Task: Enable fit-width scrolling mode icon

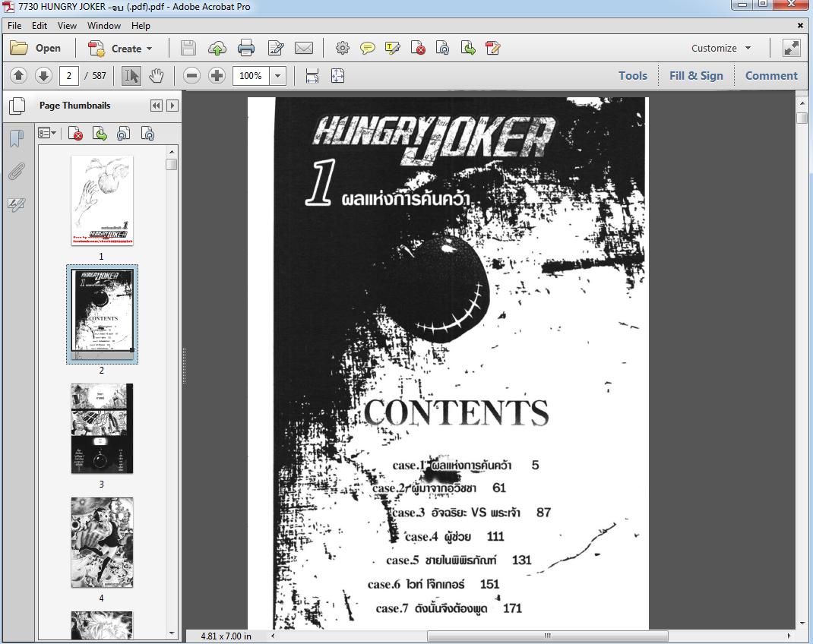Action: point(312,76)
